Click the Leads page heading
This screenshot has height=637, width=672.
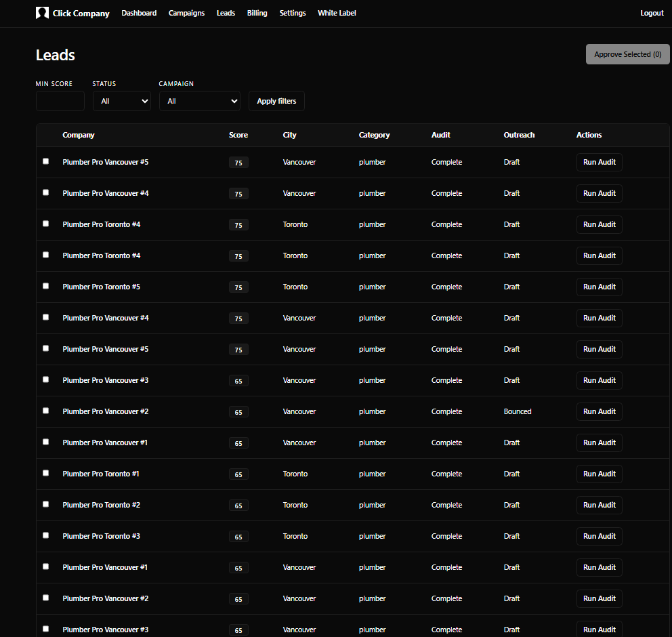(56, 55)
